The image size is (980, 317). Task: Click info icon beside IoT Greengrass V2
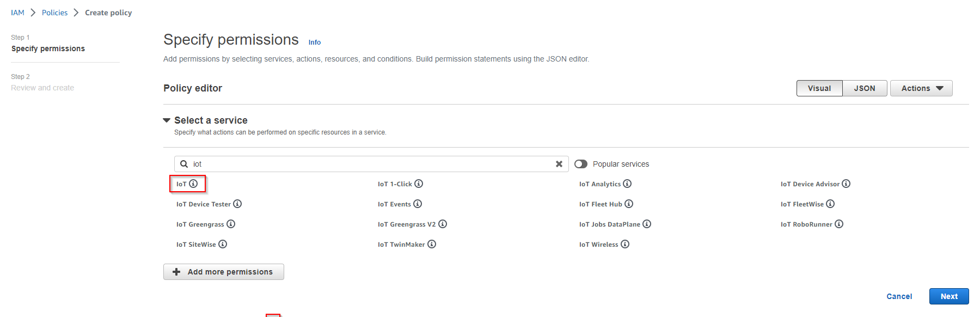443,224
